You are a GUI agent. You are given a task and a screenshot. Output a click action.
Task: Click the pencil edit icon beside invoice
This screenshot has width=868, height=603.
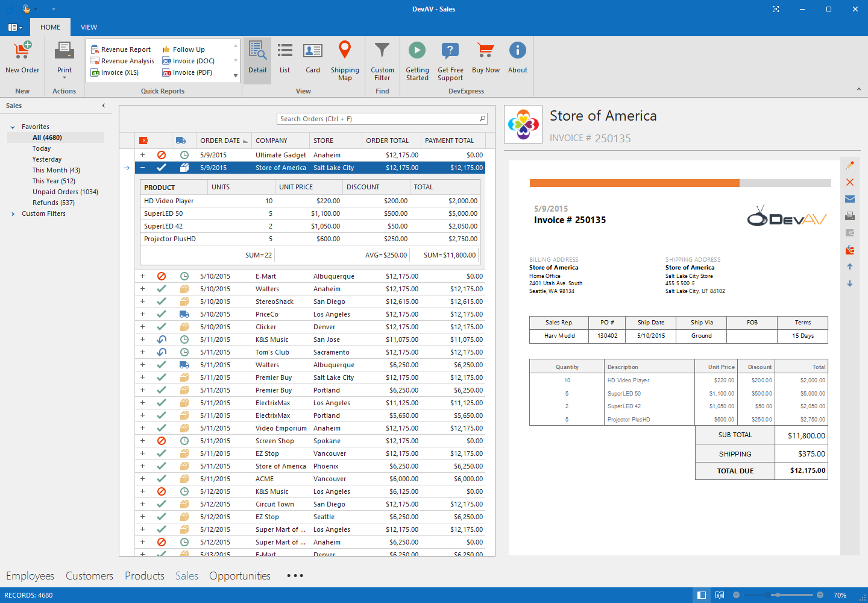[850, 165]
